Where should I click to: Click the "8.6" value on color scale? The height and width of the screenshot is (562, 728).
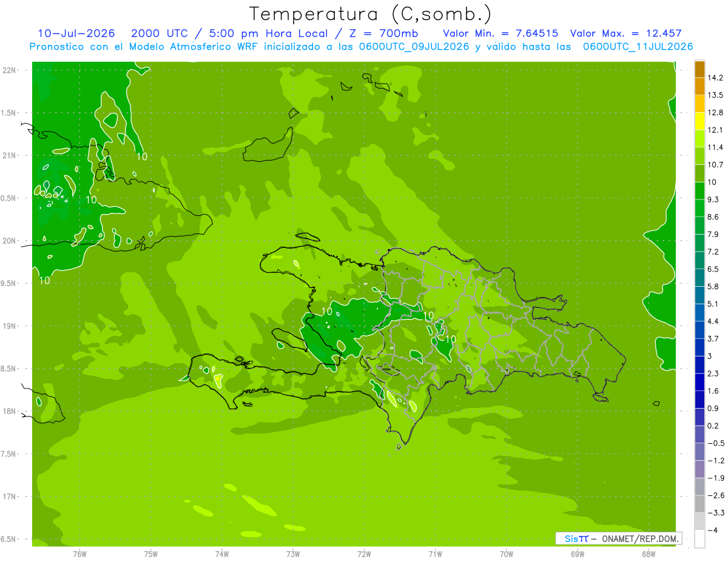(x=713, y=217)
